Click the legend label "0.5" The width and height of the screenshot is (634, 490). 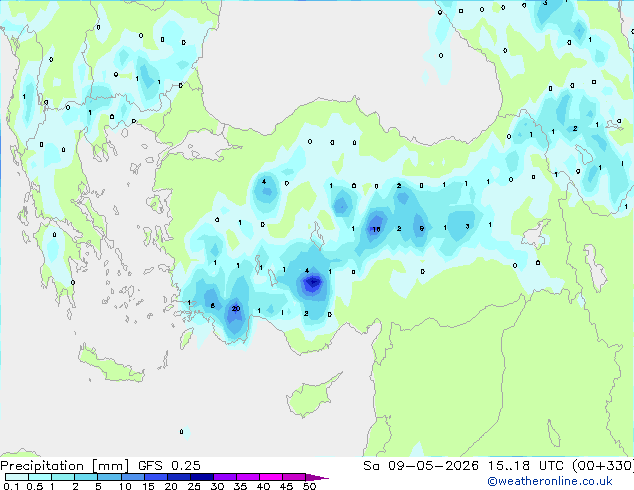(x=35, y=486)
